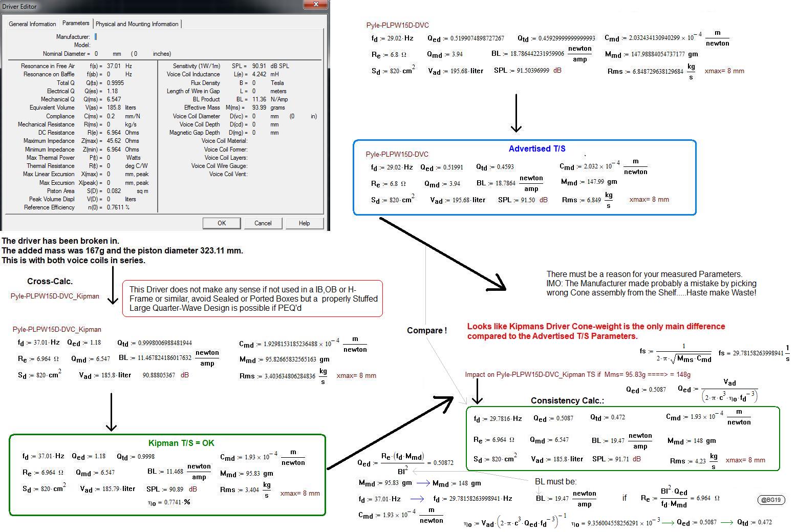Select the Parameters tab
796x532 pixels.
tap(76, 23)
